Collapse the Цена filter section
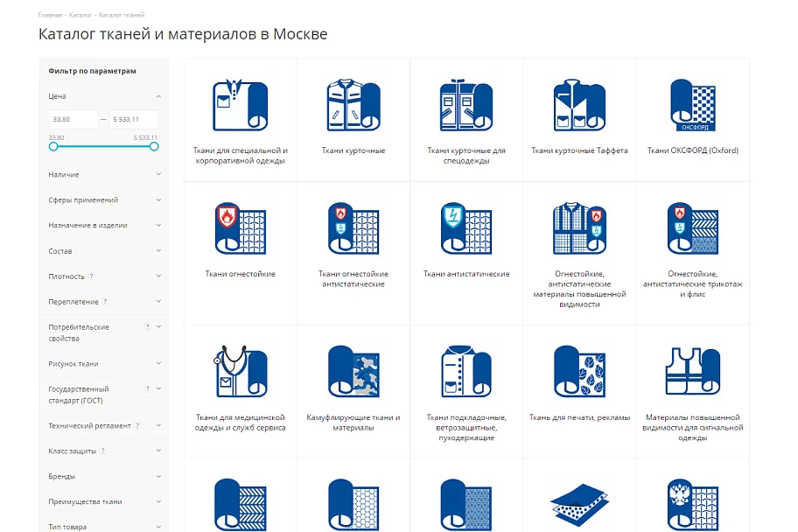Screen dimensions: 798x532 pyautogui.click(x=104, y=96)
